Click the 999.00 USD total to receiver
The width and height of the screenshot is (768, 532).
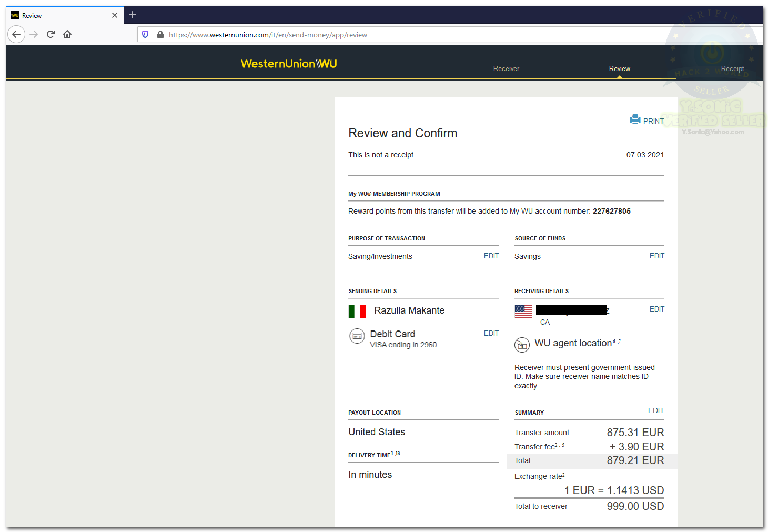pyautogui.click(x=635, y=506)
